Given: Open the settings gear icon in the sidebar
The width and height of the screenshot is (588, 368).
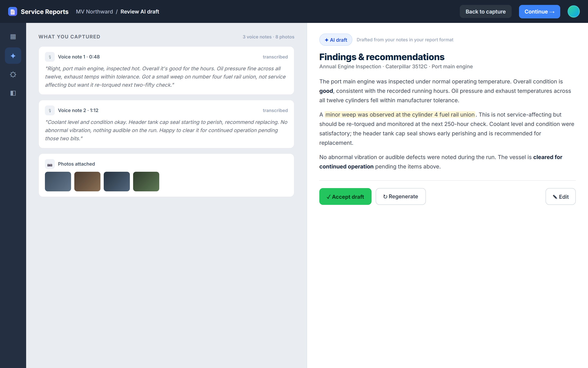Looking at the screenshot, I should pyautogui.click(x=13, y=74).
